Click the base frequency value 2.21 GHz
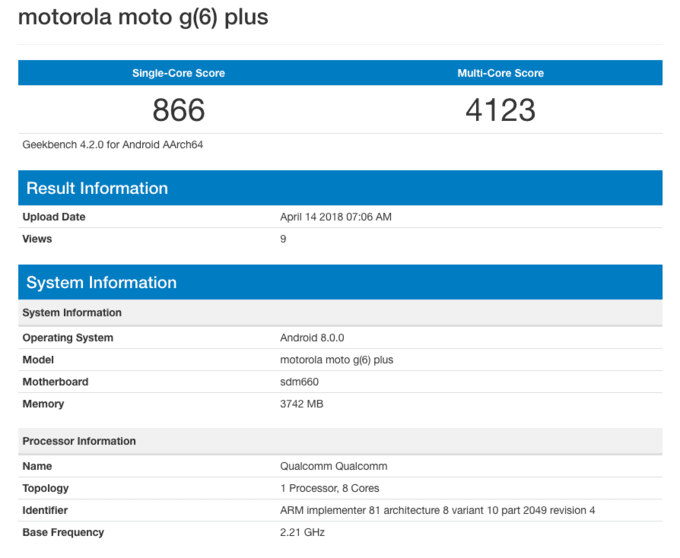The image size is (680, 558). (x=302, y=532)
